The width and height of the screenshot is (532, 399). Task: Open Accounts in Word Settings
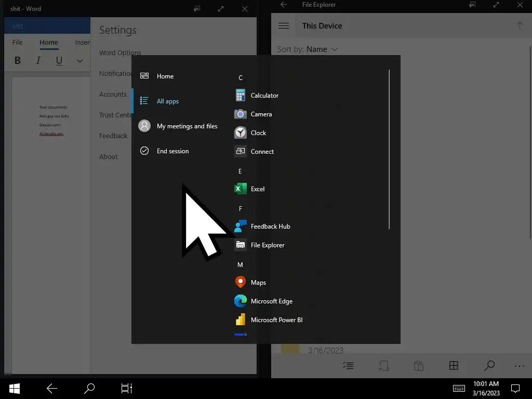pyautogui.click(x=113, y=94)
